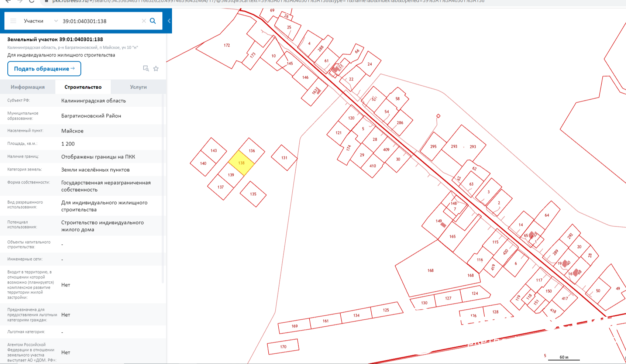Switch to the Информация tab
Viewport: 626px width, 364px height.
point(28,87)
